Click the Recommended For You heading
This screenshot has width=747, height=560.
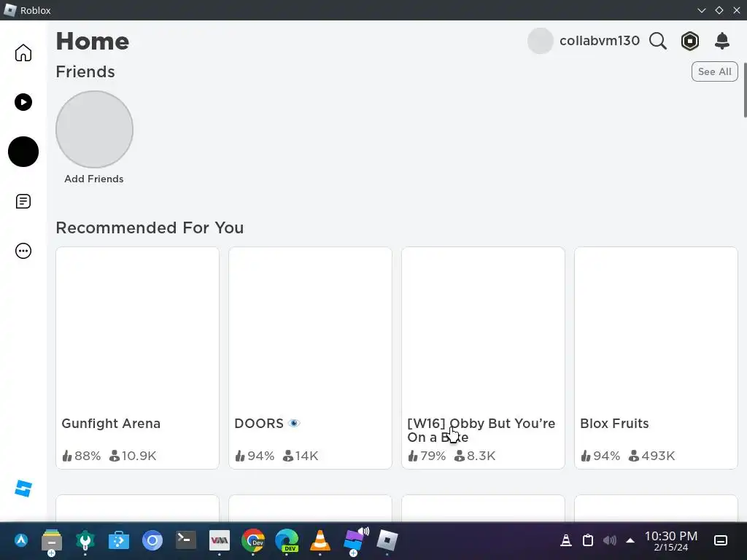pos(150,227)
